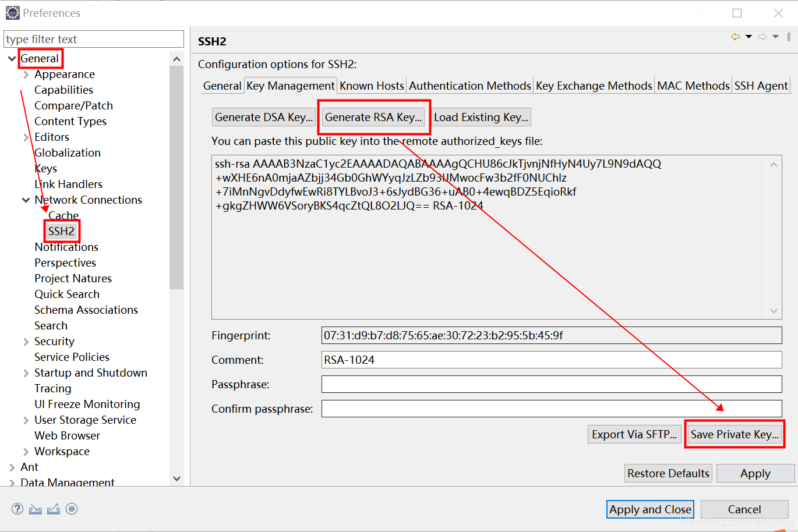
Task: Expand the Ant tree node
Action: [x=12, y=467]
